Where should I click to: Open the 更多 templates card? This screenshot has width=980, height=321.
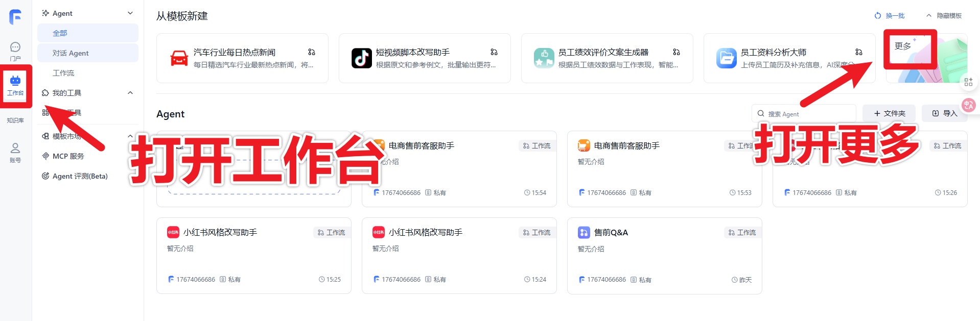926,58
